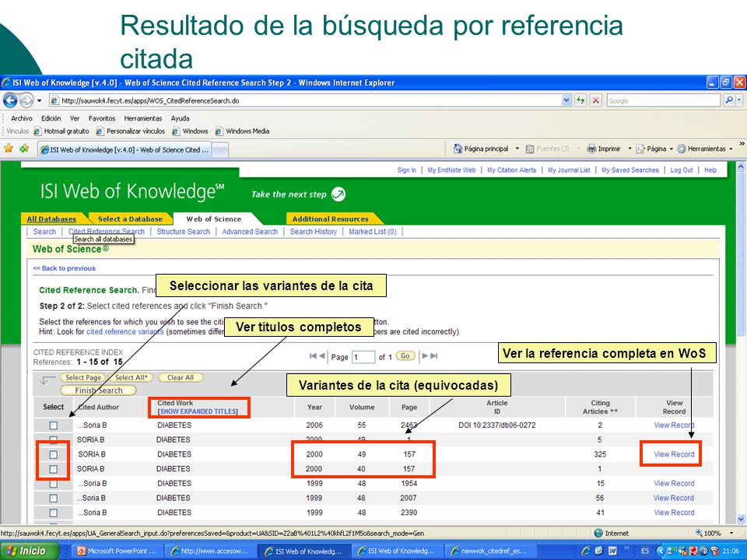The image size is (747, 560).
Task: Click the page scrollbar down arrow
Action: [x=741, y=519]
